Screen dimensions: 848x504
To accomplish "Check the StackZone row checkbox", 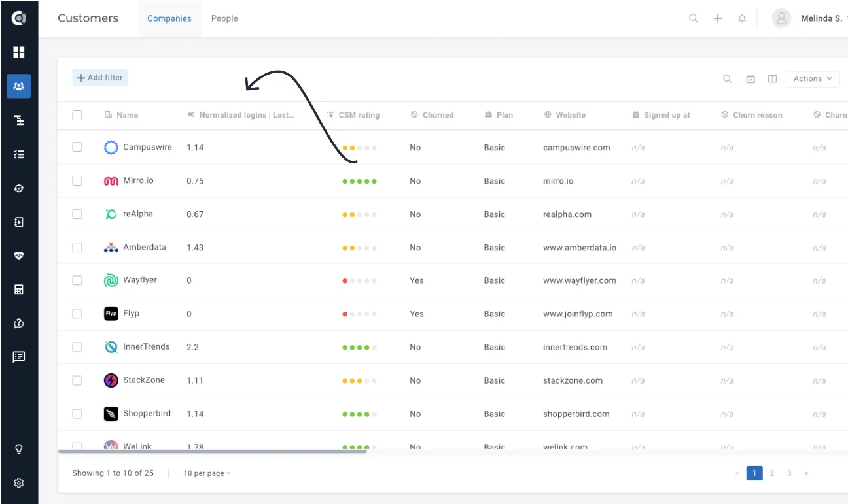I will click(x=77, y=380).
